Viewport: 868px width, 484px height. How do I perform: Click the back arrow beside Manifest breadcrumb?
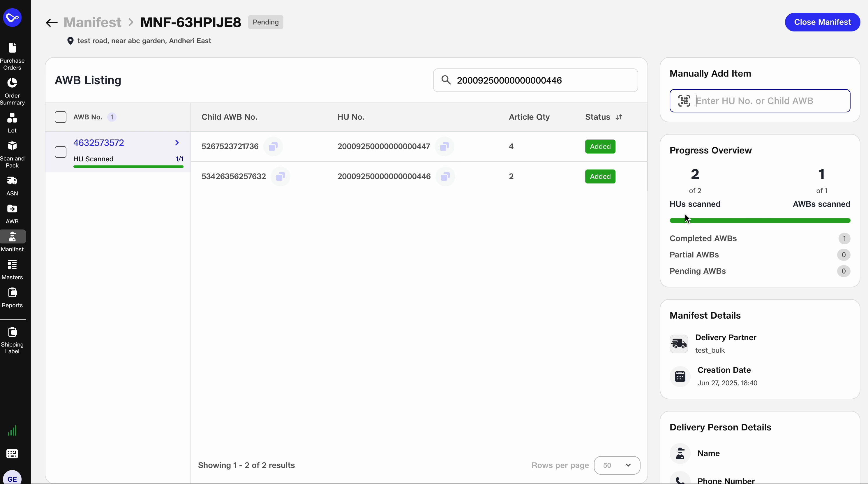pyautogui.click(x=51, y=22)
